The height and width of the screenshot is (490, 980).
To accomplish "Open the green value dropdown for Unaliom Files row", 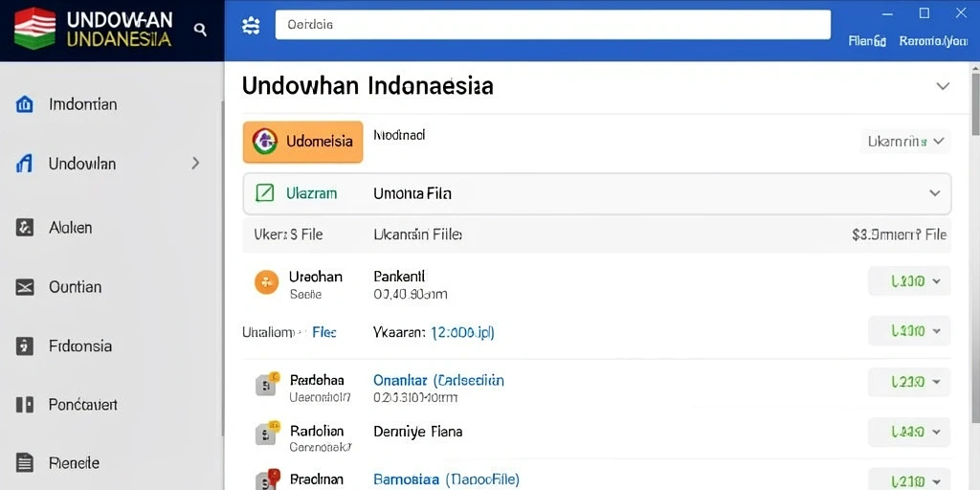I will coord(909,331).
